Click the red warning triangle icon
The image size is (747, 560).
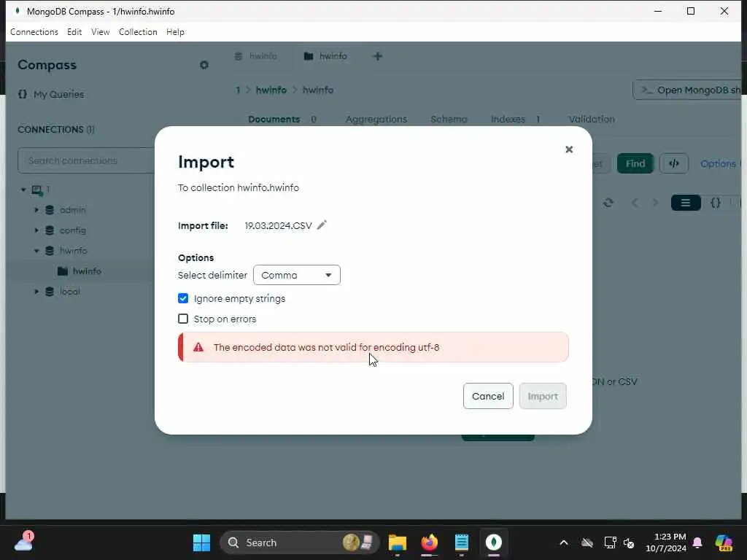point(198,347)
